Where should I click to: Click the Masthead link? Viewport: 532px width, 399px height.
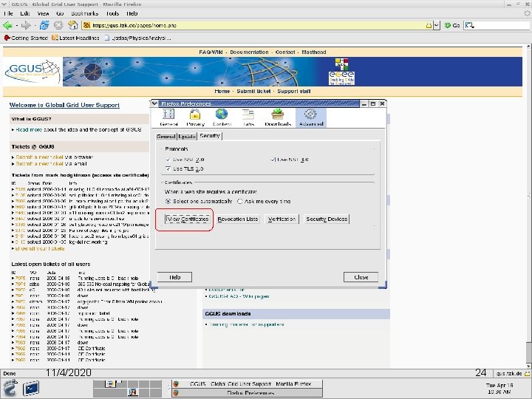tap(314, 52)
